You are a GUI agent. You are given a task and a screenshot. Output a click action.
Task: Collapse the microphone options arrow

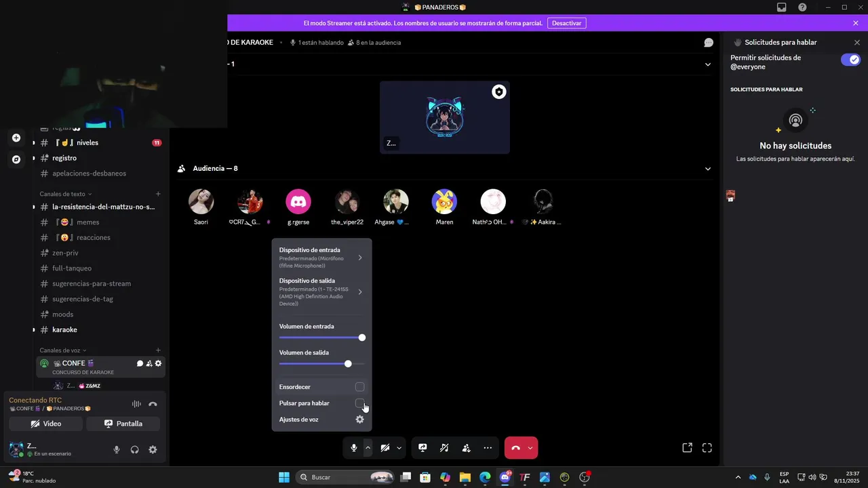pos(368,448)
